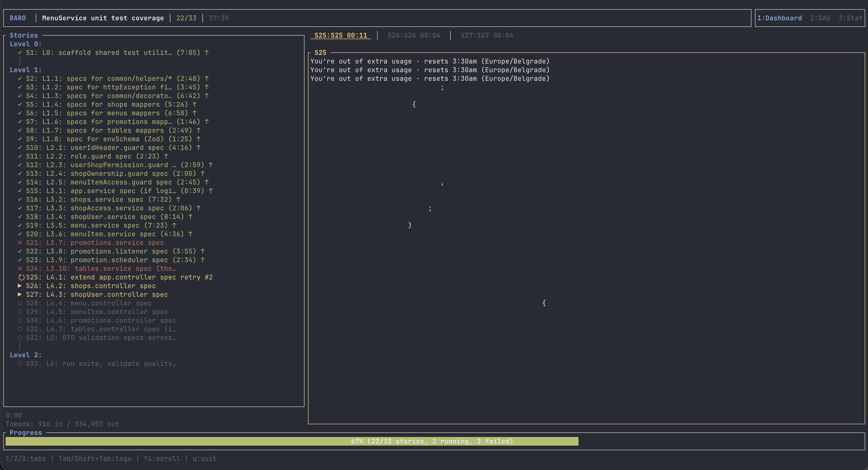
Task: Click the Level 2: group header
Action: [x=26, y=355]
